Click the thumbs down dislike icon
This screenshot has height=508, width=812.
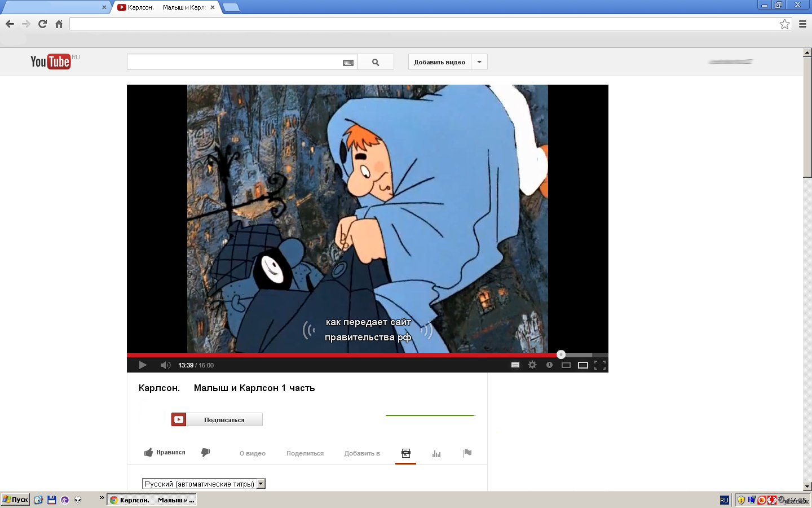tap(206, 453)
